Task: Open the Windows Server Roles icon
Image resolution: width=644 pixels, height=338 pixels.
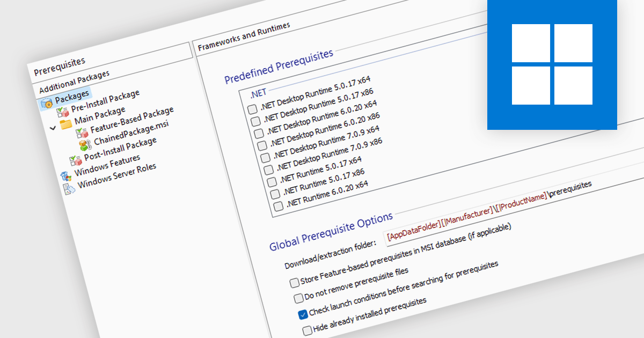Action: pyautogui.click(x=69, y=188)
